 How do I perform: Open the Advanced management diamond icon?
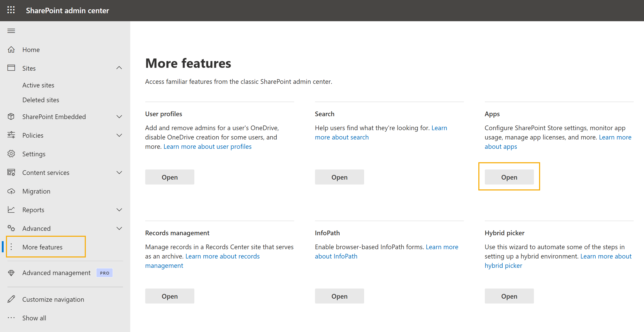pyautogui.click(x=11, y=272)
